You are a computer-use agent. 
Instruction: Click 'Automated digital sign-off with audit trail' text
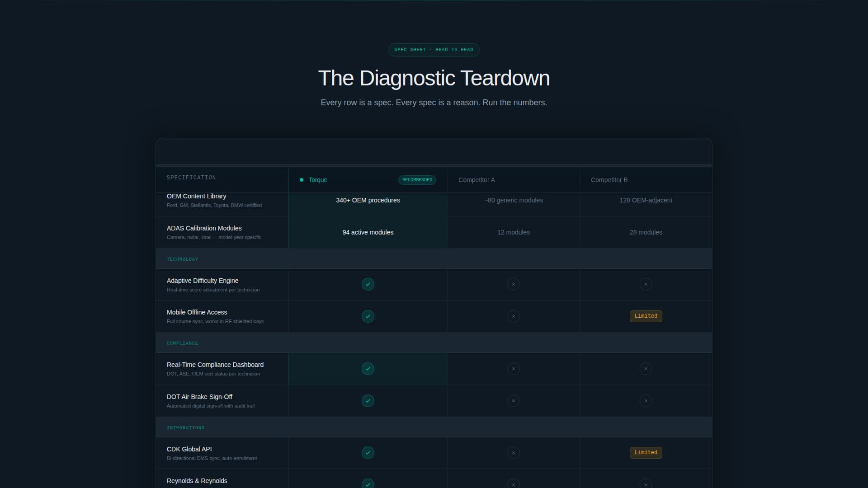(211, 406)
